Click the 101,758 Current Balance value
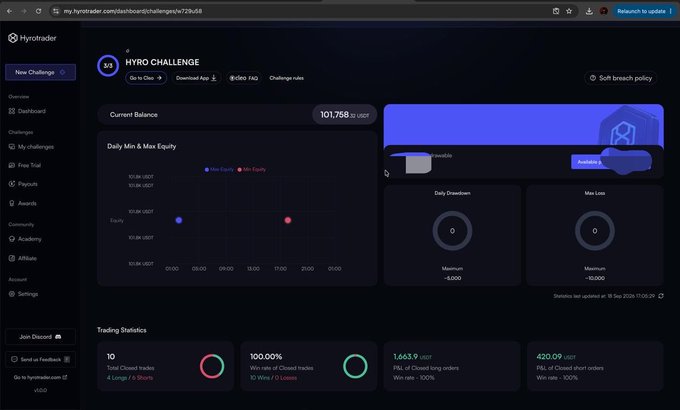The image size is (680, 410). (344, 115)
